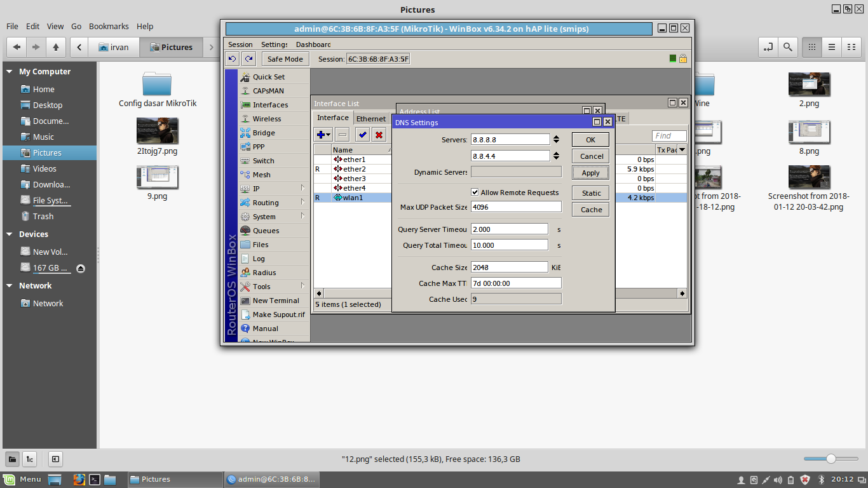Open Bridge menu in WinBox sidebar
This screenshot has width=868, height=488.
point(264,133)
